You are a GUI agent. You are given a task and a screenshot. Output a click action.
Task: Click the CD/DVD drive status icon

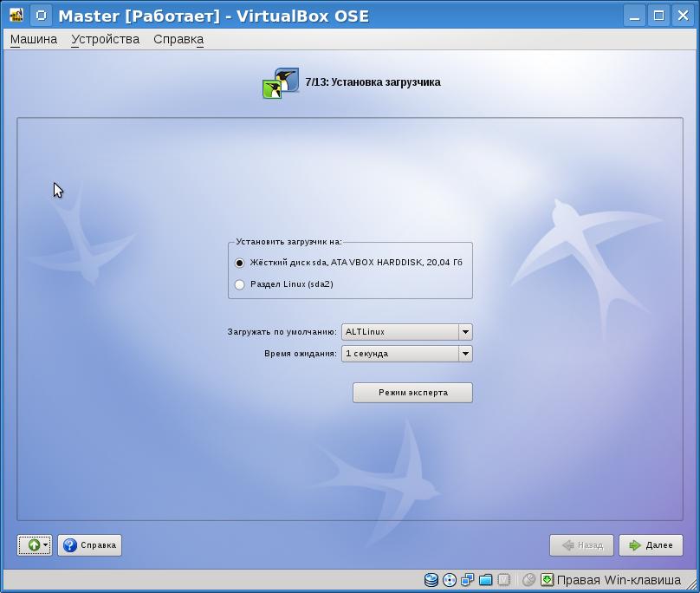[450, 580]
